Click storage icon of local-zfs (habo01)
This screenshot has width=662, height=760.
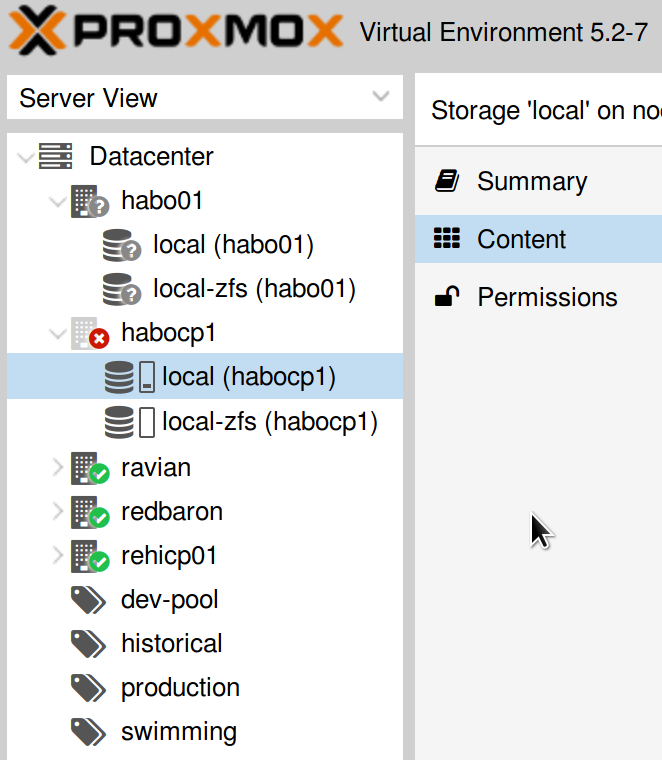122,290
